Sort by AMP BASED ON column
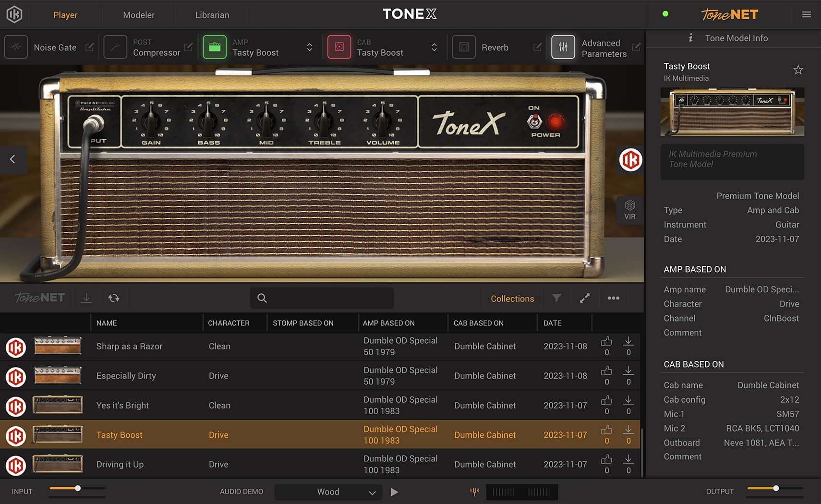821x504 pixels. click(388, 323)
